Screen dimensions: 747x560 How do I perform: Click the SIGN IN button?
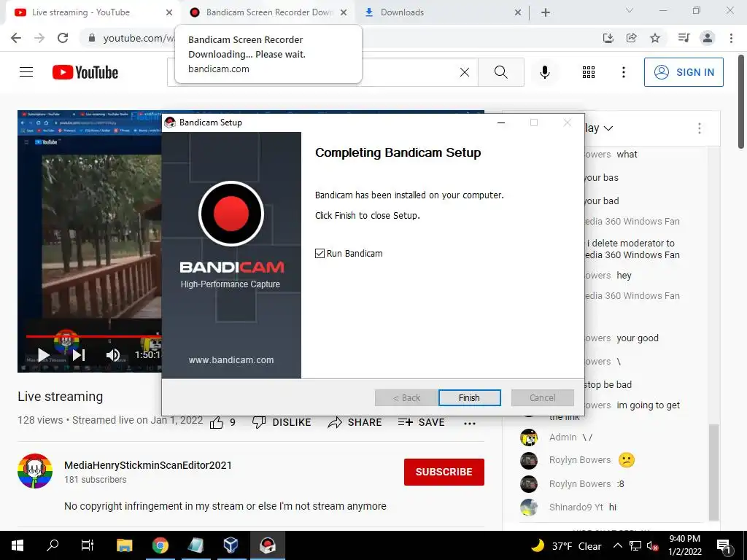(684, 72)
